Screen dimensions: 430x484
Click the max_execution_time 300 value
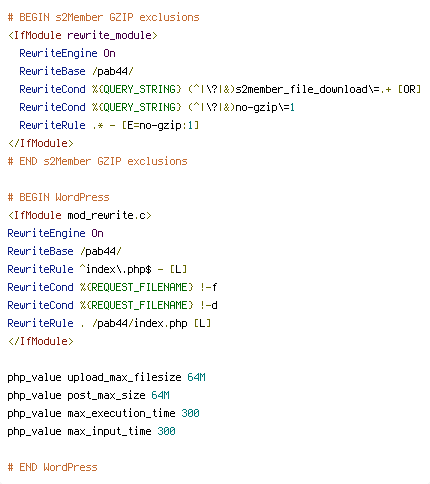click(190, 413)
